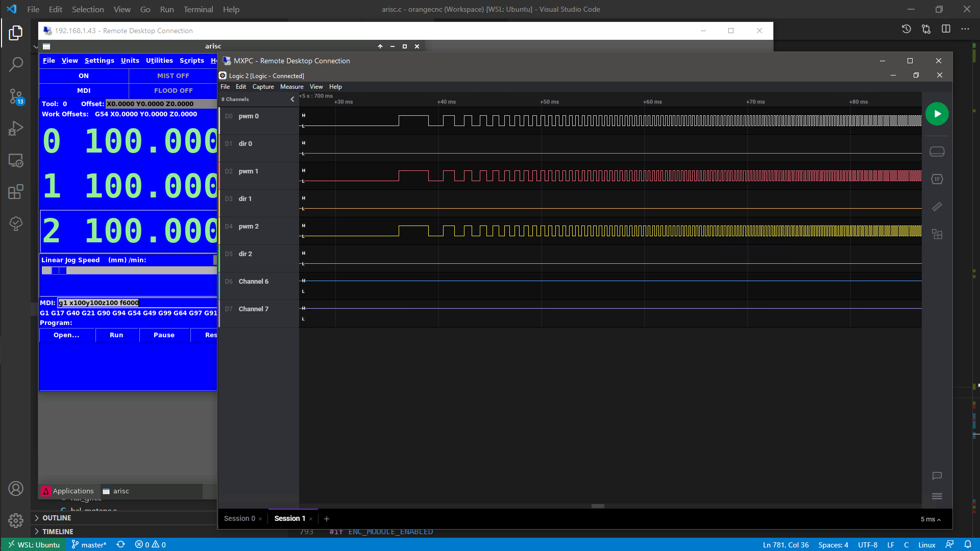
Task: Open Extensions view icon
Action: coord(15,192)
